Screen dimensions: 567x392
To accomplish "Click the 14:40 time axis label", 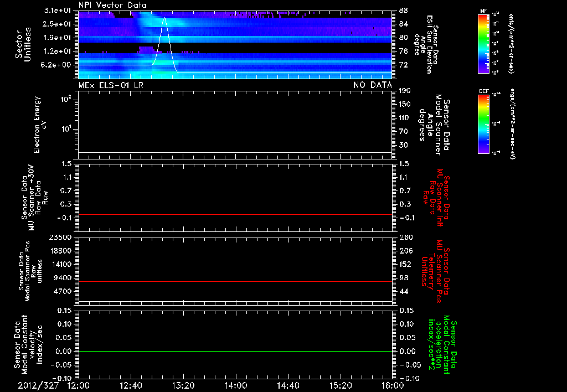I will 288,385.
